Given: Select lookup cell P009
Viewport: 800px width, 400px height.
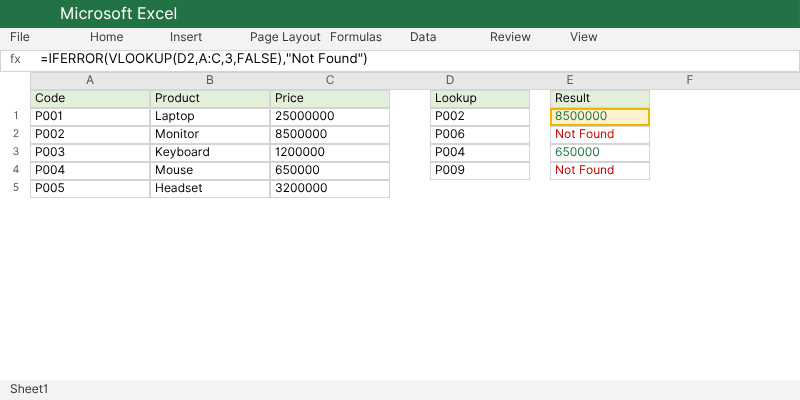Looking at the screenshot, I should click(480, 170).
